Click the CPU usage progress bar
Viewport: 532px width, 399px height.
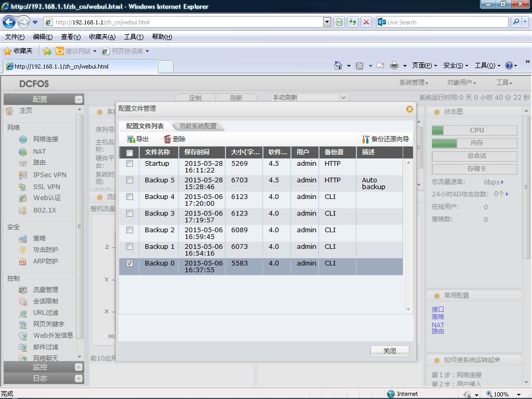474,130
